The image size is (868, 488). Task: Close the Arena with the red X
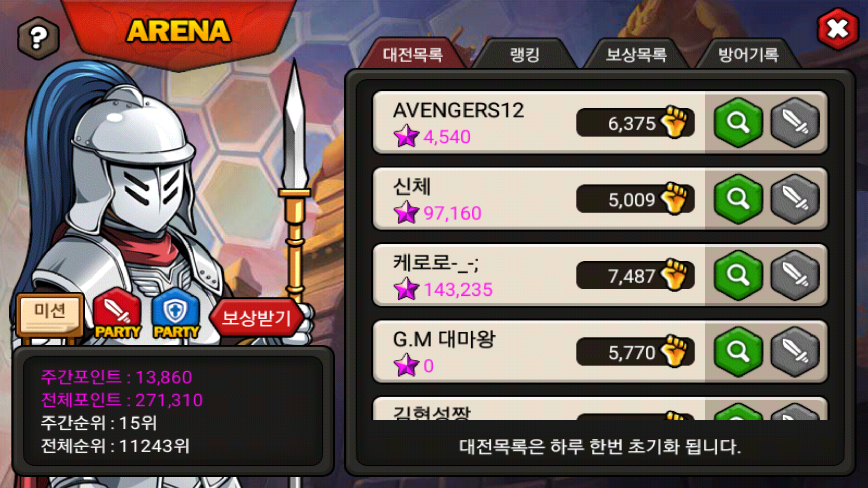coord(838,29)
